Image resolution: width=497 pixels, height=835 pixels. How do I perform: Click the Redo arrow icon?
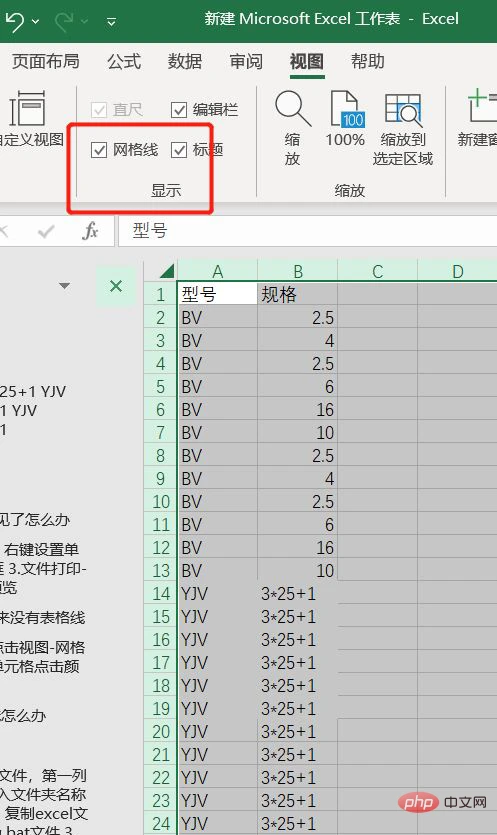[x=64, y=21]
